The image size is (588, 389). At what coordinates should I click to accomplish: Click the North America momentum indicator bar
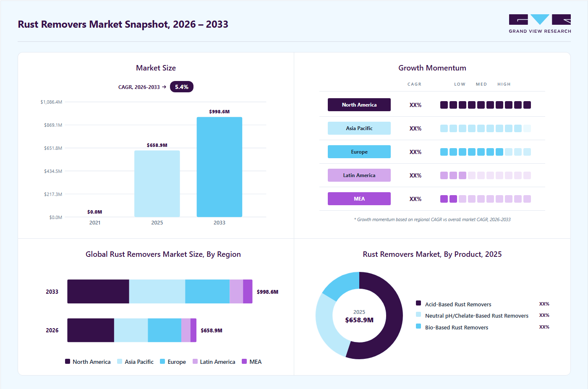tap(486, 105)
